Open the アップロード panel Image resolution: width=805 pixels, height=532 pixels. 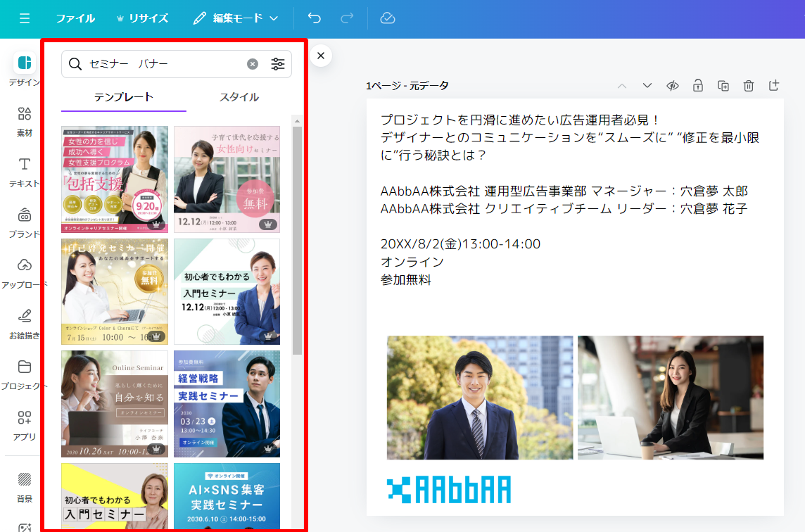pos(24,273)
